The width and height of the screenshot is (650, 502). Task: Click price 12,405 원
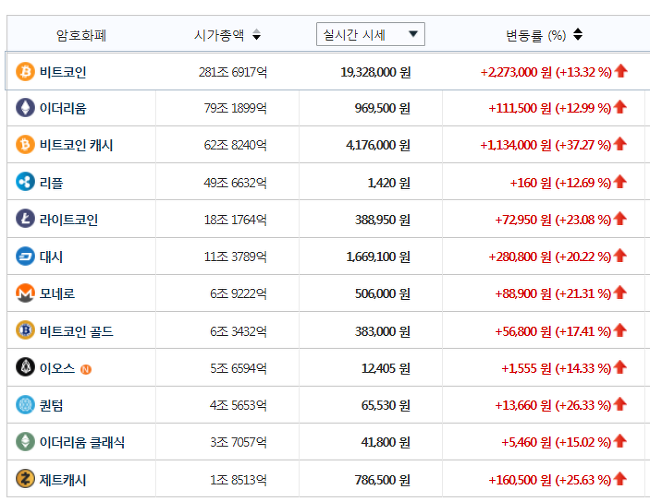[386, 368]
